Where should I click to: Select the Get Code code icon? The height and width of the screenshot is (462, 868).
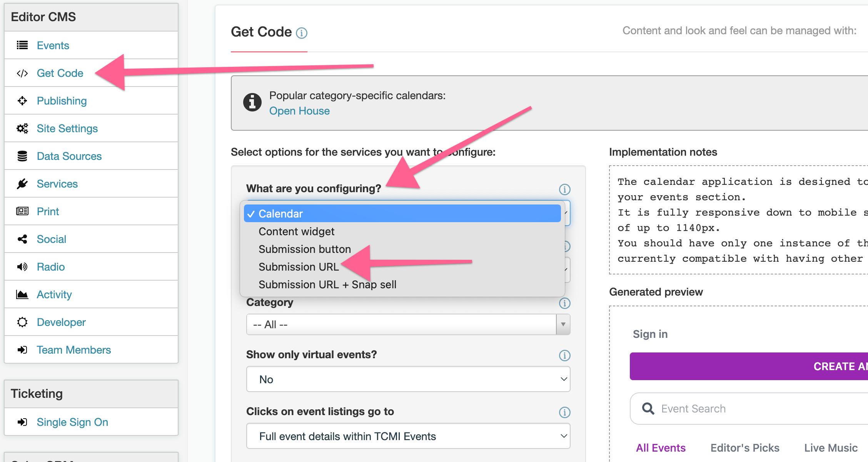click(x=22, y=73)
